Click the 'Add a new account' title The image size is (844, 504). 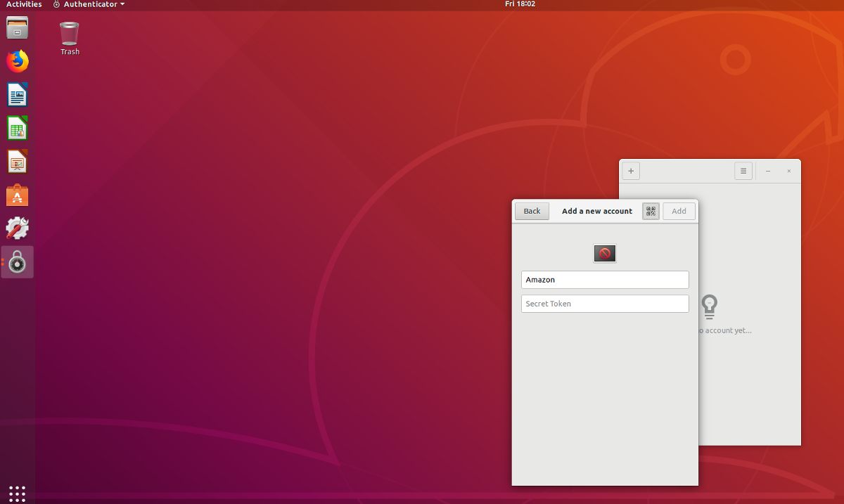pos(597,211)
